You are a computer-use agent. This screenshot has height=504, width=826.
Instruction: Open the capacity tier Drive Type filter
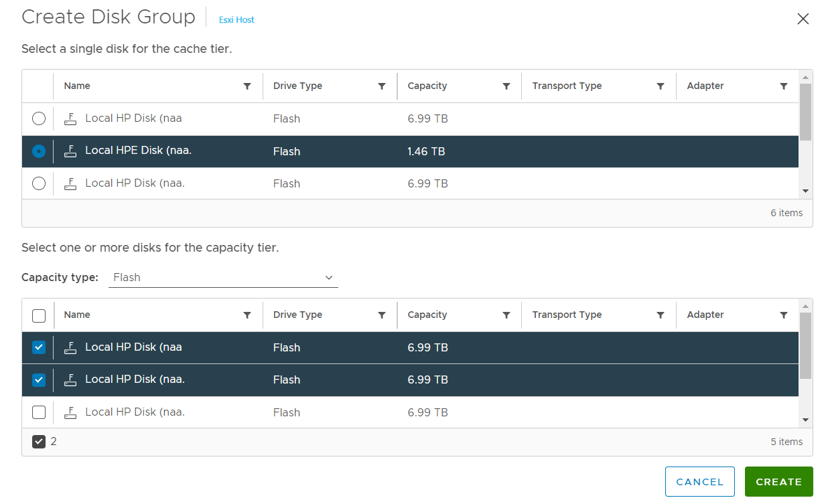pos(382,315)
